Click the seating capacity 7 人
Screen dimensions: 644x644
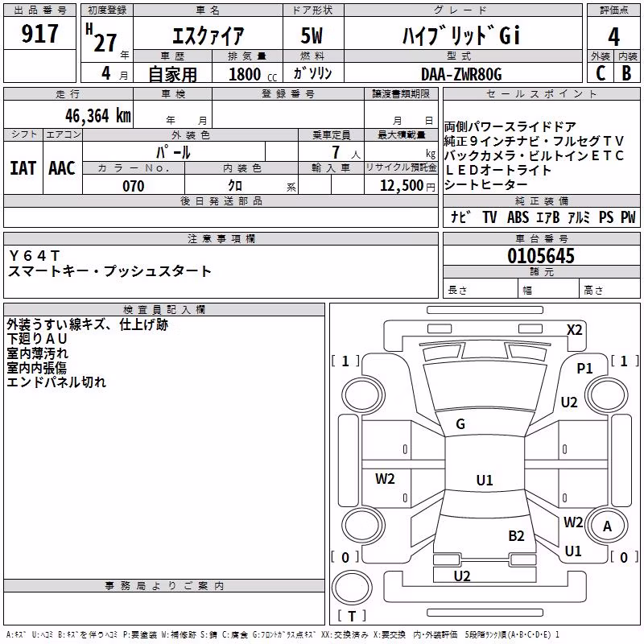click(345, 152)
